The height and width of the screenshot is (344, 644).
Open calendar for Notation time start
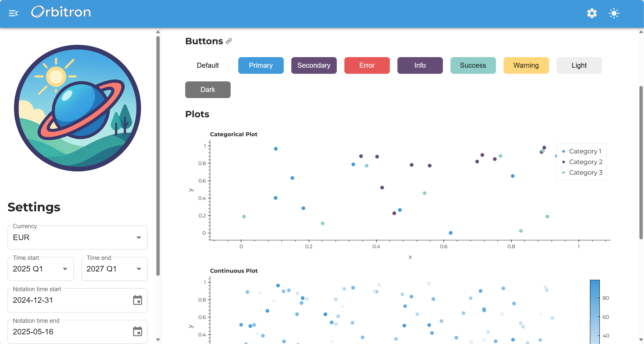pyautogui.click(x=137, y=300)
